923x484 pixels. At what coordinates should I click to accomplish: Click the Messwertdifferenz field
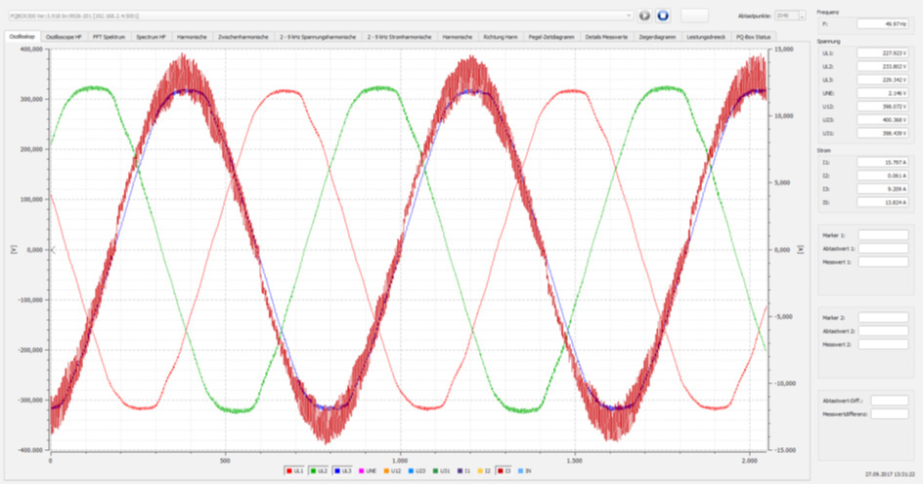click(x=889, y=412)
